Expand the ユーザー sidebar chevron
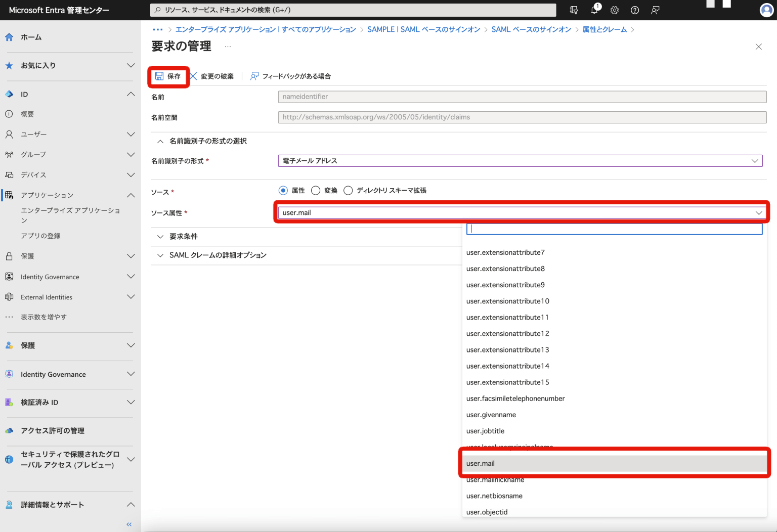Image resolution: width=777 pixels, height=532 pixels. pyautogui.click(x=131, y=134)
